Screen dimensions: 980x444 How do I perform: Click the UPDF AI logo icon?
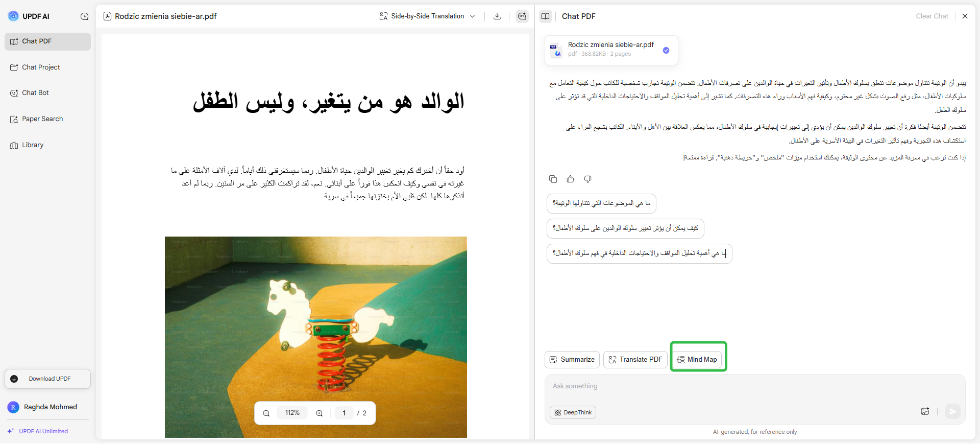click(x=13, y=16)
